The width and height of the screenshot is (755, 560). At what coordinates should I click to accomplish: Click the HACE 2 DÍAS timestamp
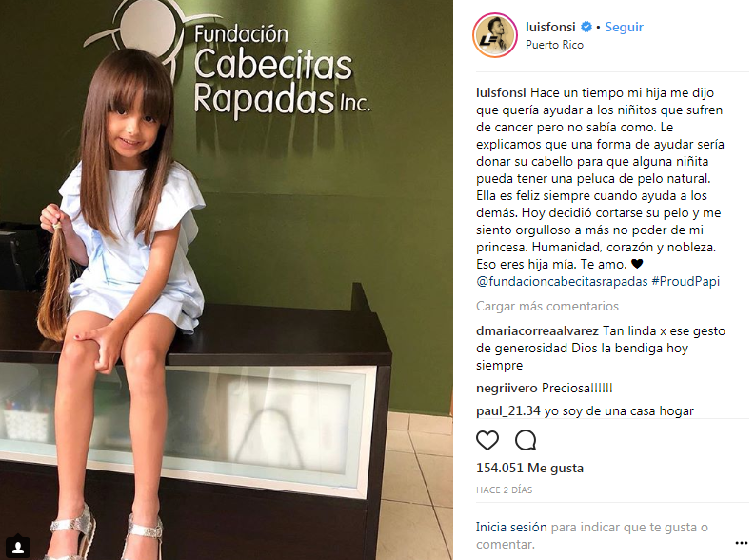click(x=505, y=490)
